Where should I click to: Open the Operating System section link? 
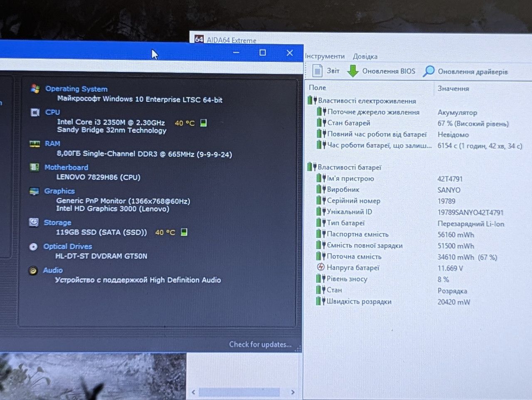(x=76, y=89)
